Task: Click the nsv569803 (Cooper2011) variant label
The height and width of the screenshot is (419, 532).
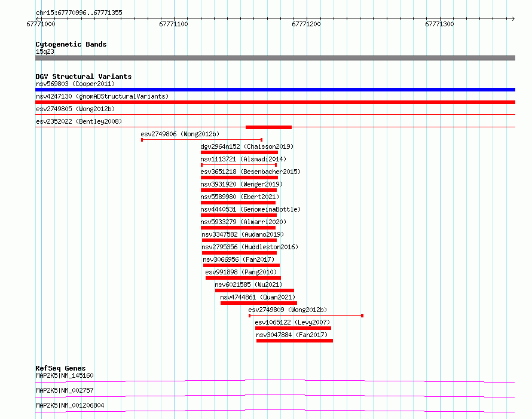Action: (75, 84)
